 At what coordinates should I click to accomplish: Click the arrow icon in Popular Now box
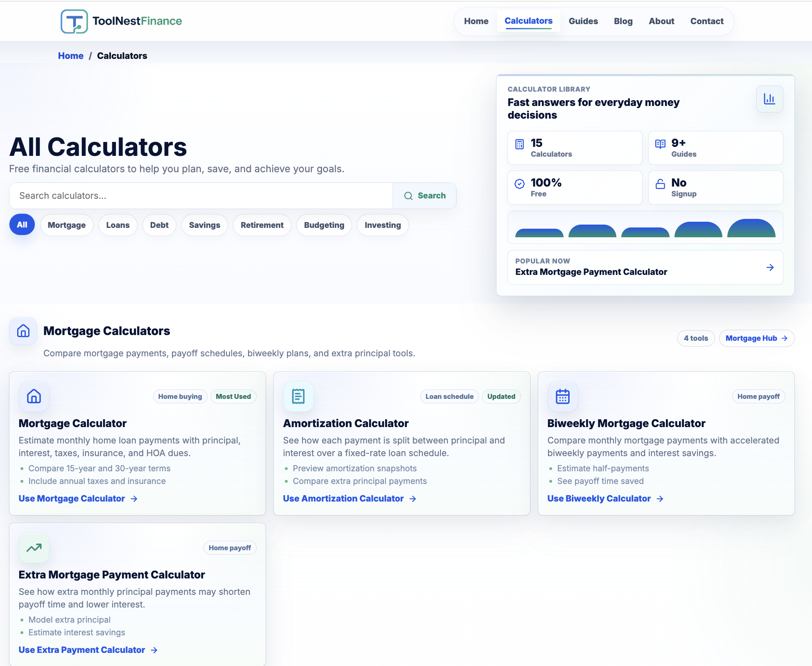coord(770,268)
